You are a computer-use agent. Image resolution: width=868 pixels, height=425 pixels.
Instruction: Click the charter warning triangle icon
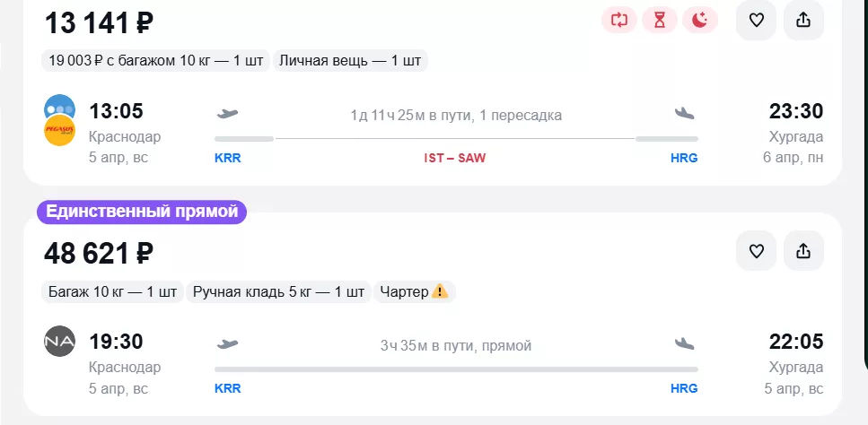[x=440, y=291]
